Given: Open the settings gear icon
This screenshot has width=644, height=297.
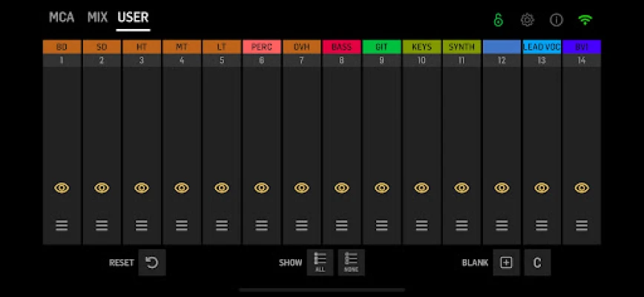Looking at the screenshot, I should 527,20.
